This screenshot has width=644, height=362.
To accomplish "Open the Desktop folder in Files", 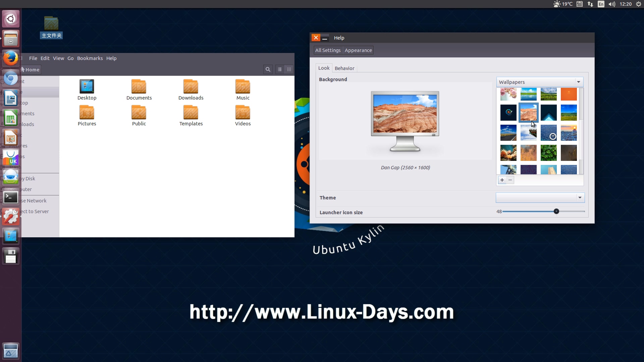I will (x=87, y=90).
